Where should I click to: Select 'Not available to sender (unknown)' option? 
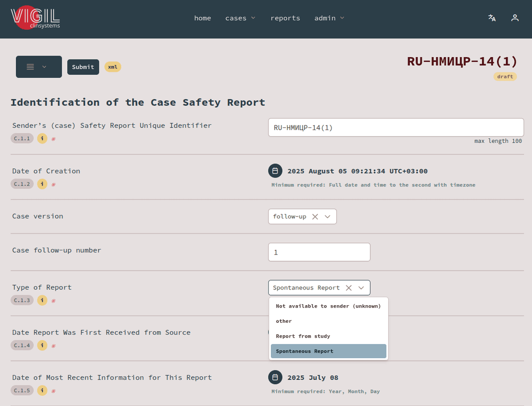[x=329, y=306]
